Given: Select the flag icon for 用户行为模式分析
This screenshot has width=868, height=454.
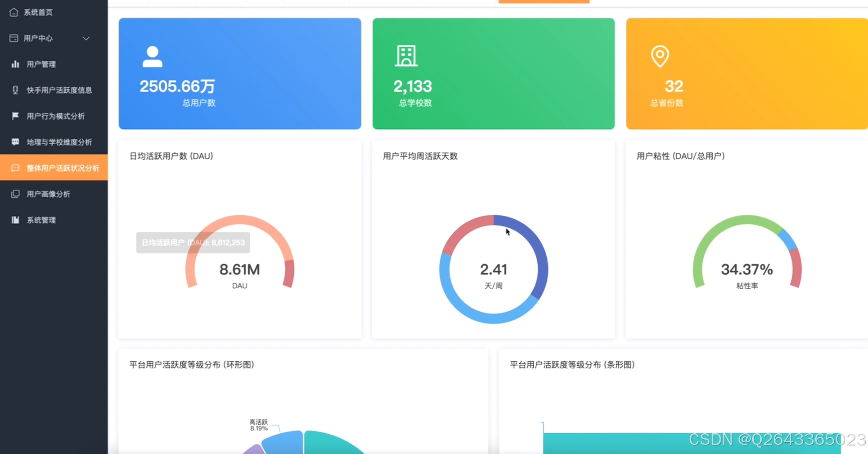Looking at the screenshot, I should 15,116.
